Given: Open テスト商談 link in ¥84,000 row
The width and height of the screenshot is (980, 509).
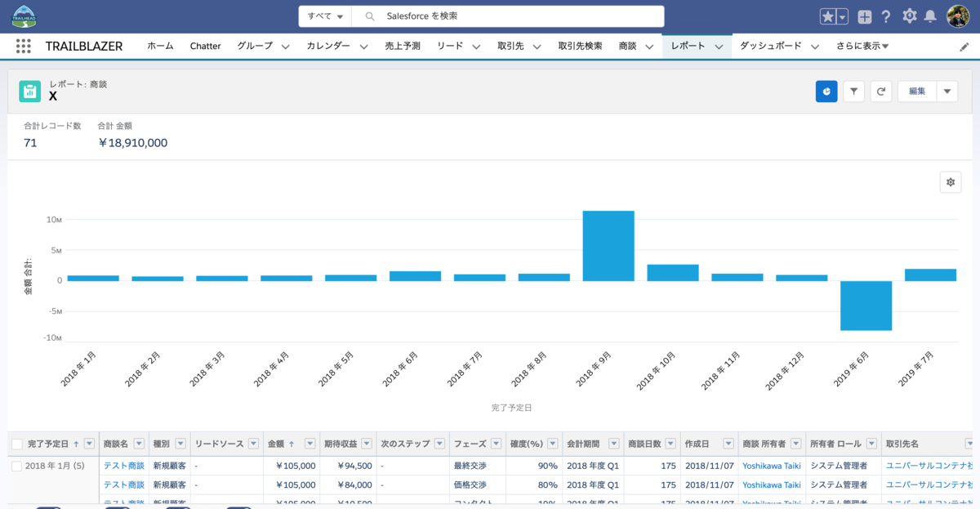Looking at the screenshot, I should [x=124, y=484].
